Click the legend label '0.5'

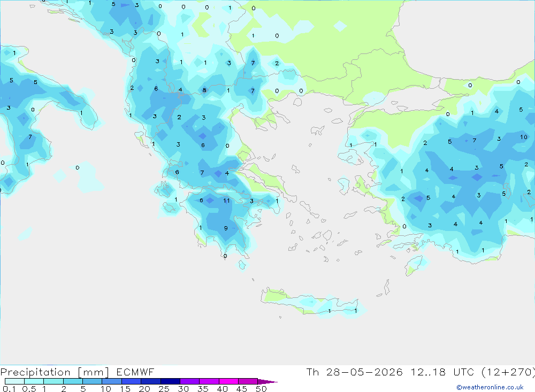pos(29,389)
